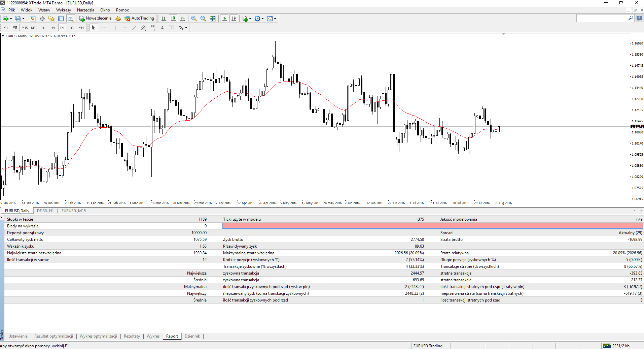Open the templates dropdown arrow
The height and width of the screenshot is (349, 644).
pyautogui.click(x=275, y=19)
